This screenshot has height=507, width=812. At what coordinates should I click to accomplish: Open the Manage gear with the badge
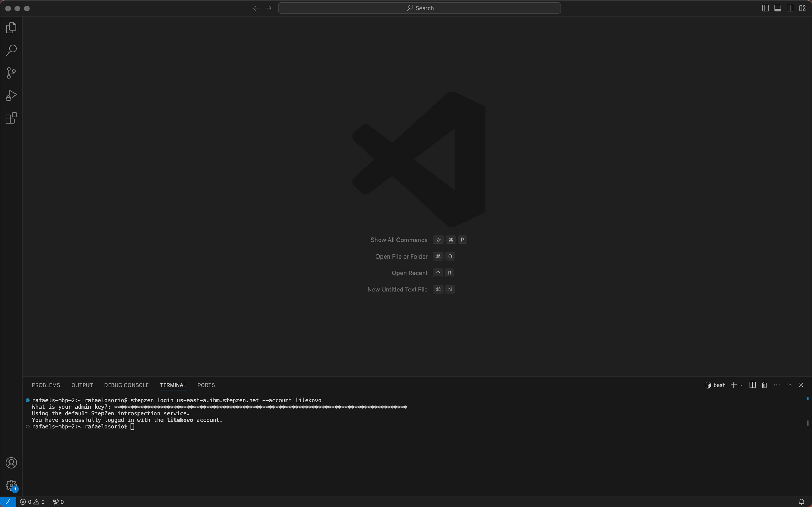11,485
